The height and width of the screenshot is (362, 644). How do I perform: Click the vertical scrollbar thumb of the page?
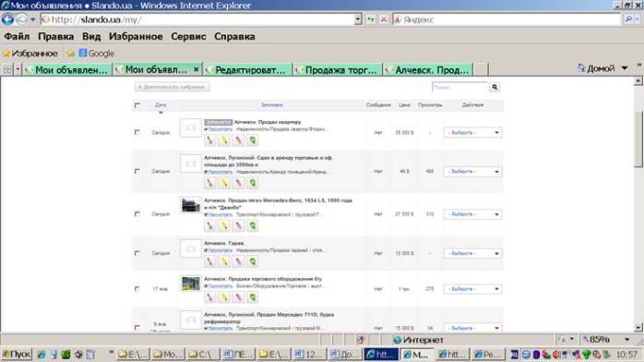[638, 139]
